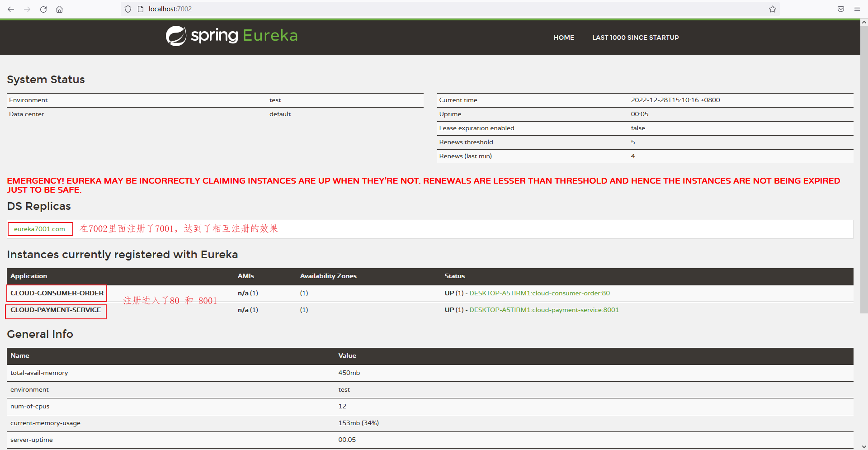Screen dimensions: 868x450
Task: Click the num-of-cpus value 12
Action: click(342, 406)
